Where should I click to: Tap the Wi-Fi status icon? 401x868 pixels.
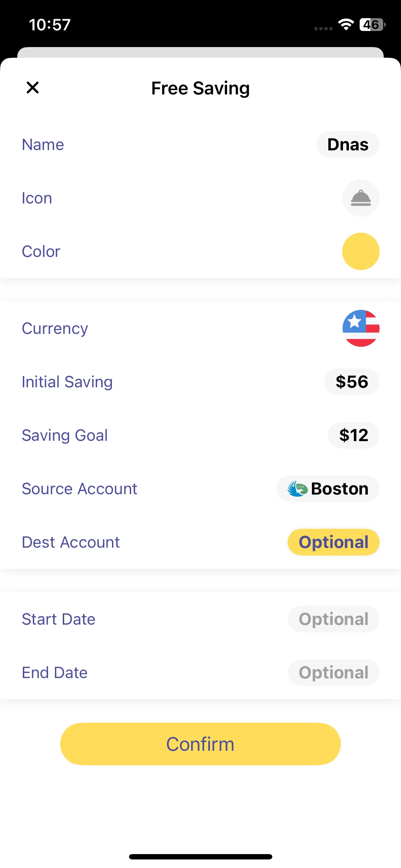(346, 25)
